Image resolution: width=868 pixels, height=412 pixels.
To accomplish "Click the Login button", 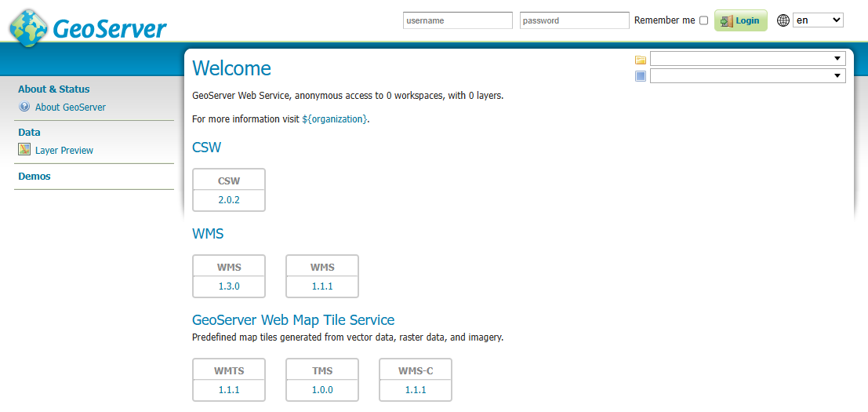I will pyautogui.click(x=741, y=20).
